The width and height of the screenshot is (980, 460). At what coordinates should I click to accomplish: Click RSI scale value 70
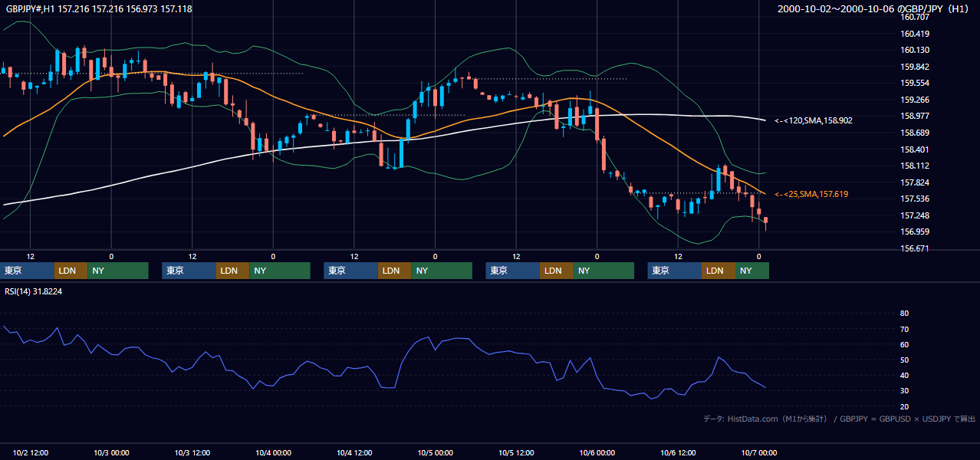(x=905, y=329)
